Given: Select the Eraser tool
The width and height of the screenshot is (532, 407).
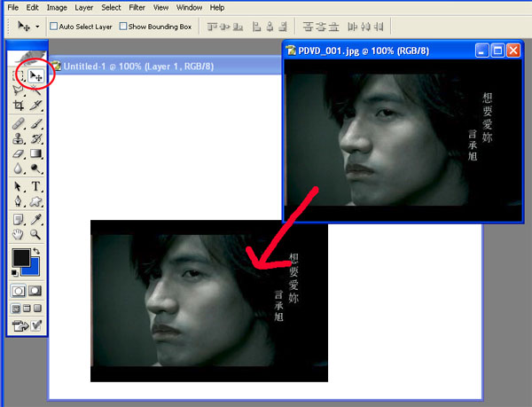Looking at the screenshot, I should click(19, 153).
